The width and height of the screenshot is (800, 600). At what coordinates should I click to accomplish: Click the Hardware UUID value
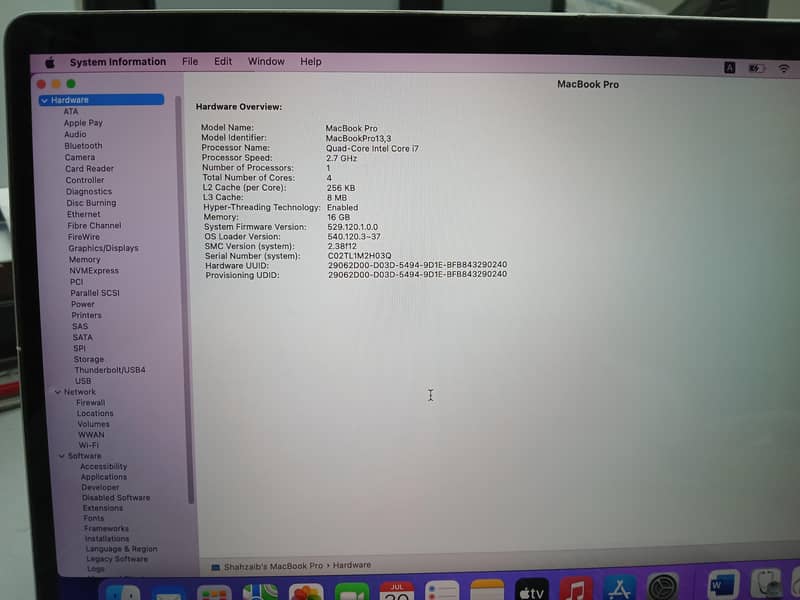coord(417,265)
